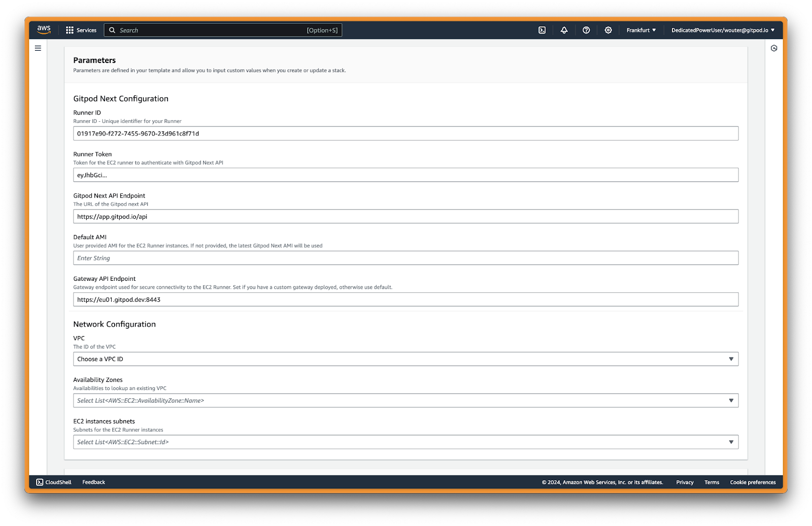Open the Choose a VPC ID dropdown
Image resolution: width=812 pixels, height=526 pixels.
(405, 359)
